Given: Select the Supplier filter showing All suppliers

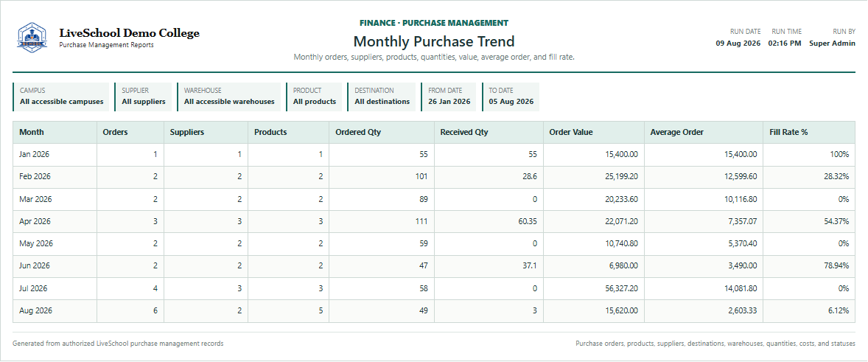Looking at the screenshot, I should point(144,97).
